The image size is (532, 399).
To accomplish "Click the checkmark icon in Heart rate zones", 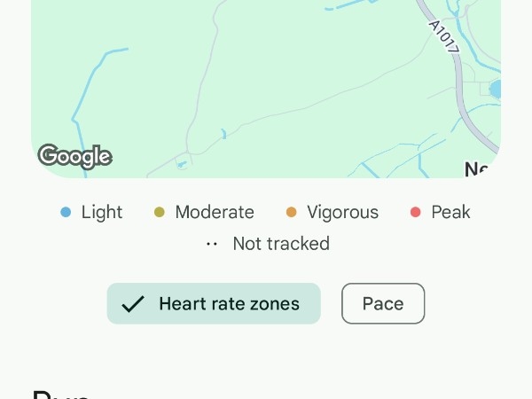I will [133, 303].
